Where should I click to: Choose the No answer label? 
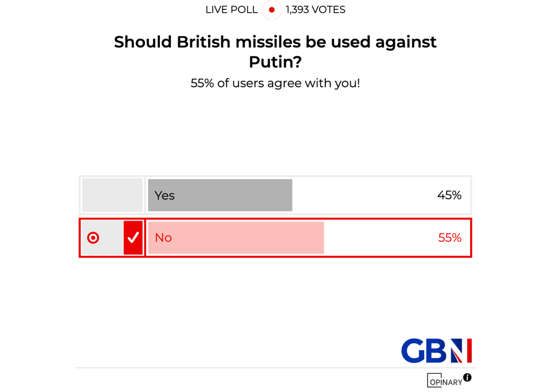pos(163,238)
